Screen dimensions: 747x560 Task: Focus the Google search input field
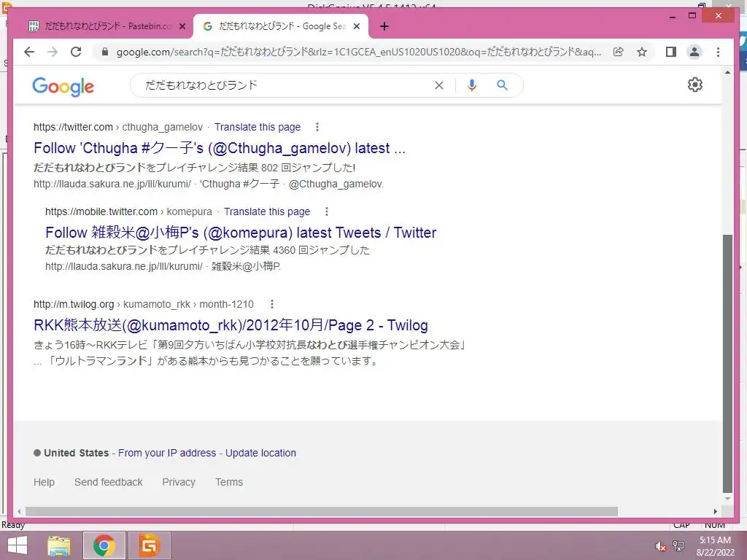pyautogui.click(x=286, y=85)
